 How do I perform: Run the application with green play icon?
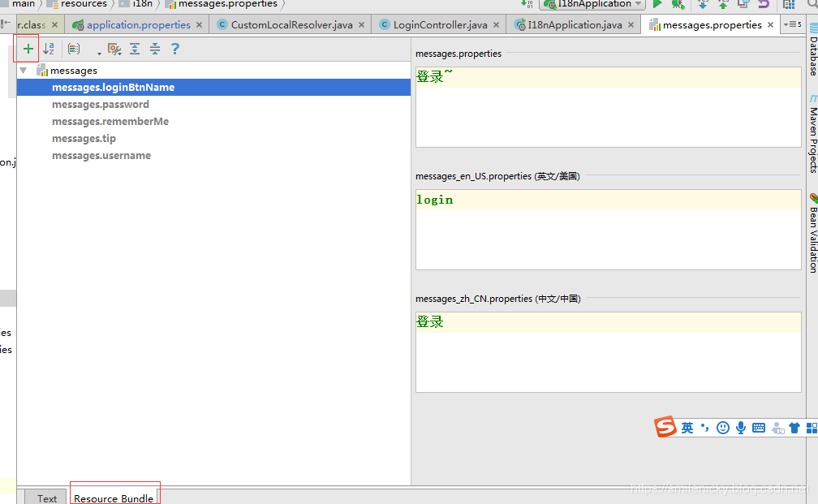pyautogui.click(x=658, y=4)
